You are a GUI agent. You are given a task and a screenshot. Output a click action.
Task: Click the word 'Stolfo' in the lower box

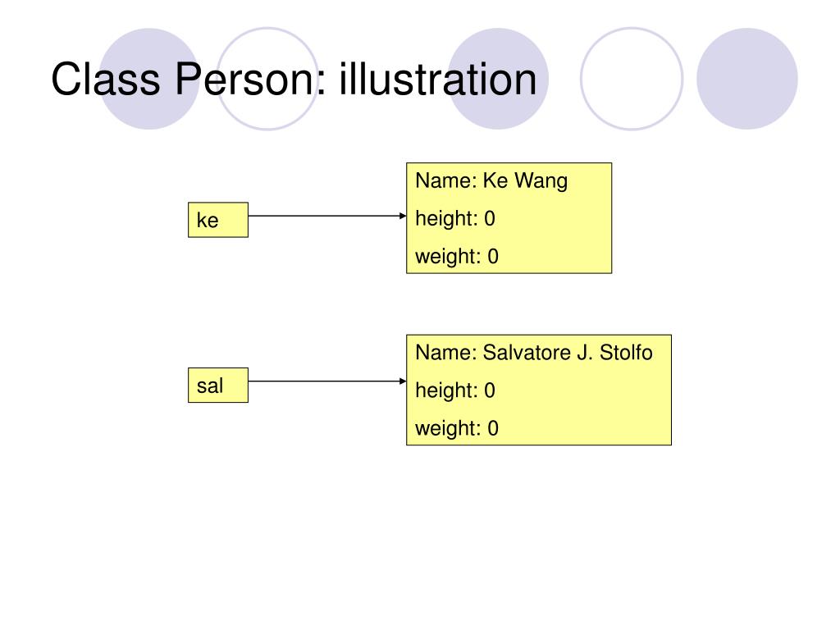pos(626,353)
